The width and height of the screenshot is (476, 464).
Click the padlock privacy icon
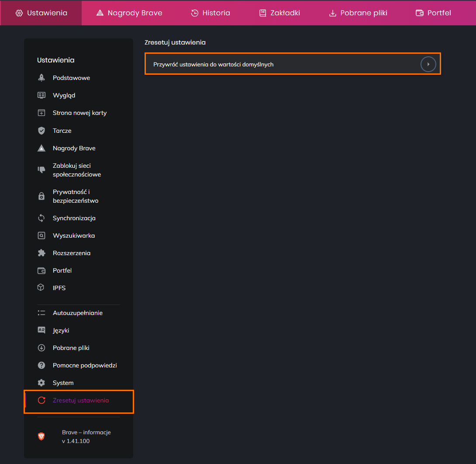(41, 196)
